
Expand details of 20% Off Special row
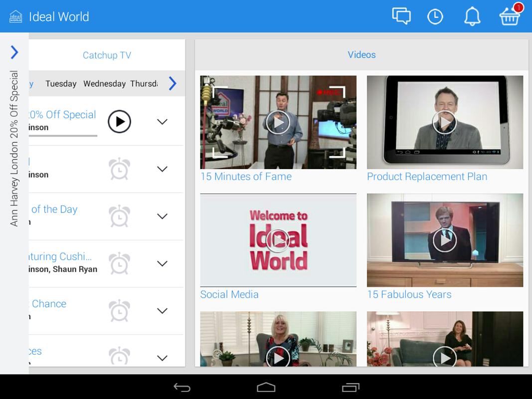click(163, 122)
